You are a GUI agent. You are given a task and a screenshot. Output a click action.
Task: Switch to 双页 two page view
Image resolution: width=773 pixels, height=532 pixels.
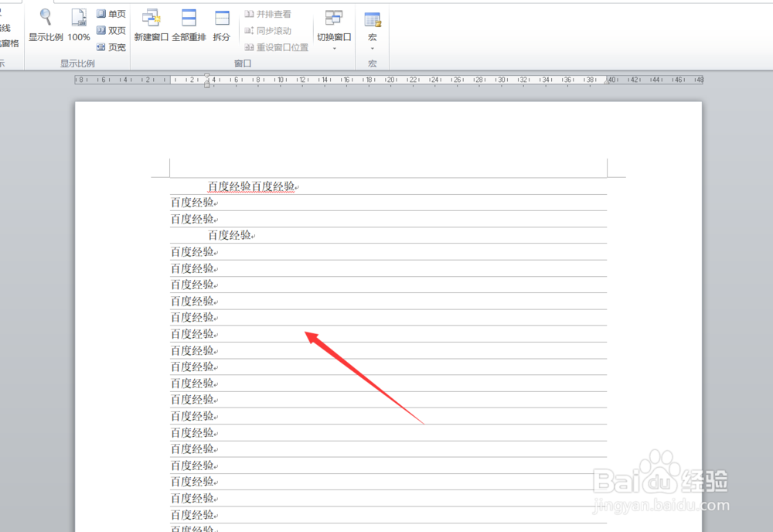pos(111,31)
